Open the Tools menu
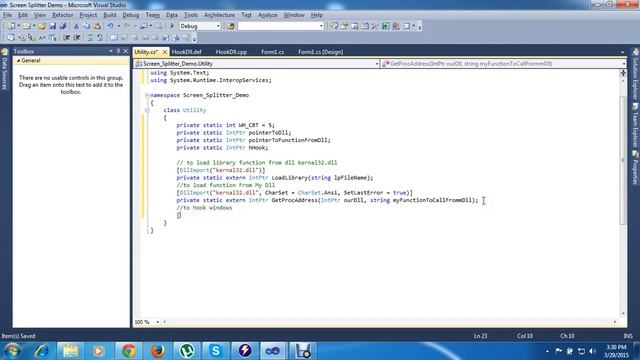 (191, 15)
